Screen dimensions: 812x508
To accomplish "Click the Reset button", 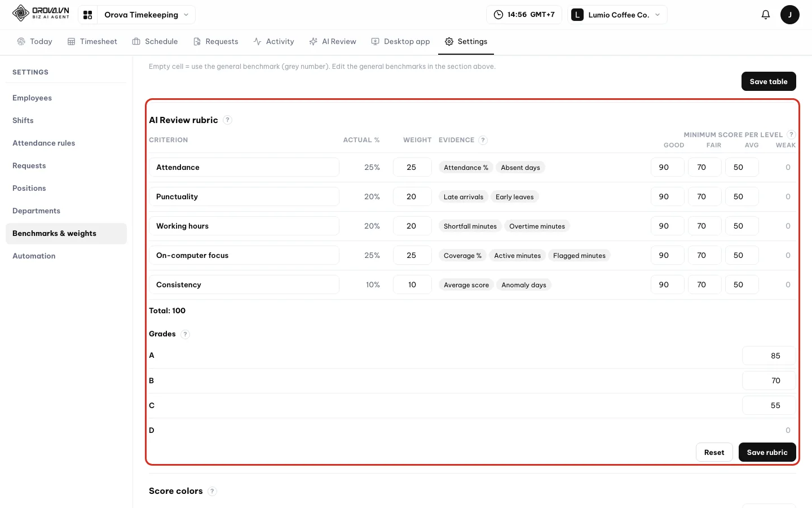I will pos(714,452).
